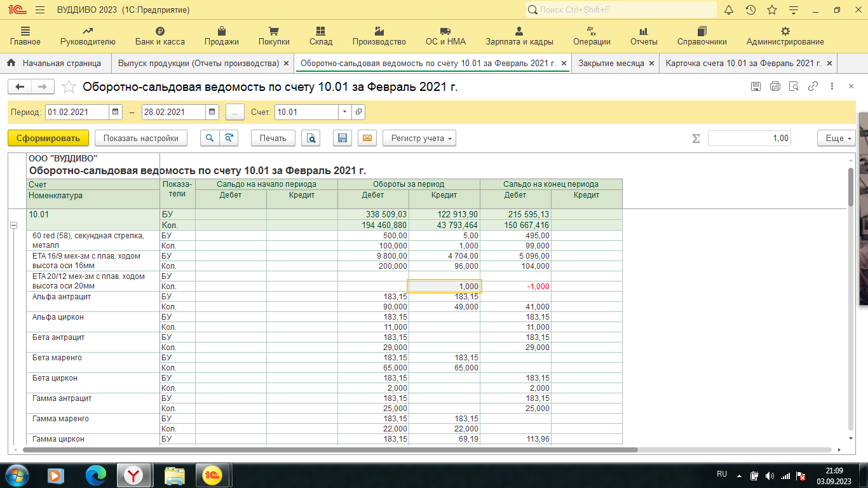
Task: Open notifications bell icon in title bar
Action: (729, 10)
